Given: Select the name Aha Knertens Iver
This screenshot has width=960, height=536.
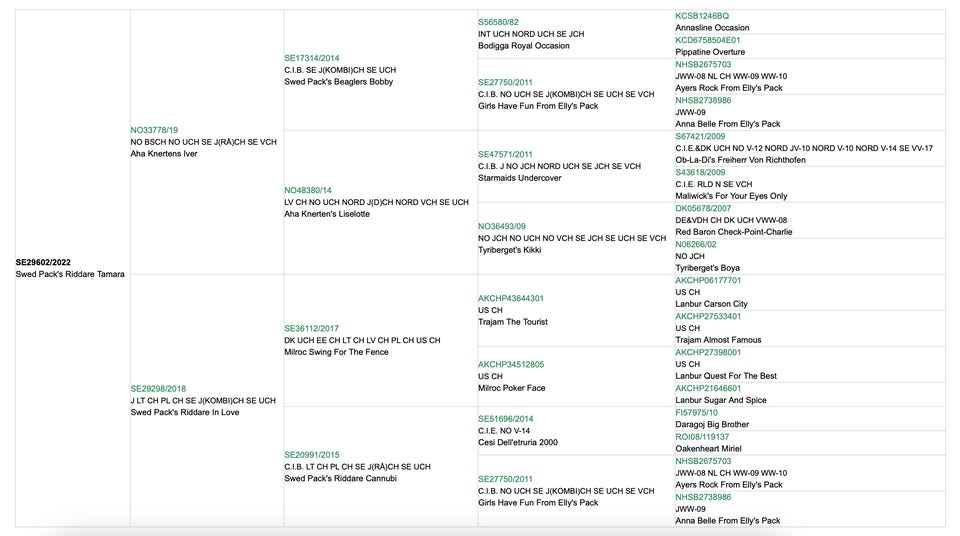Looking at the screenshot, I should (164, 154).
